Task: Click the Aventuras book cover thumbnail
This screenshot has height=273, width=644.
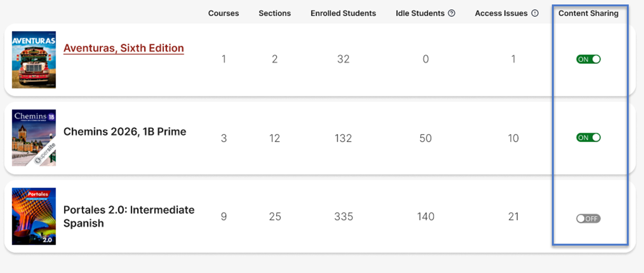Action: pyautogui.click(x=34, y=60)
